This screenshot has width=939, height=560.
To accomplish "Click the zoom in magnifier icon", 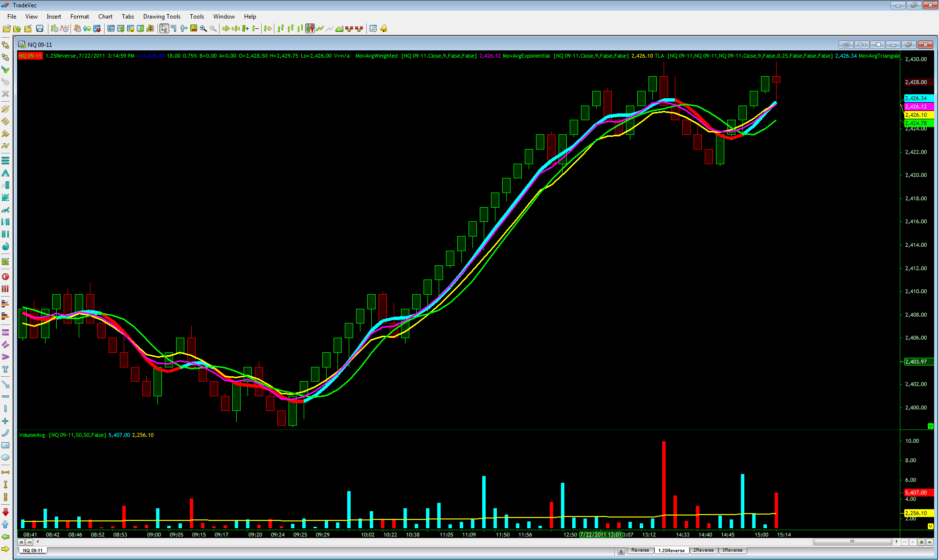I will point(203,29).
